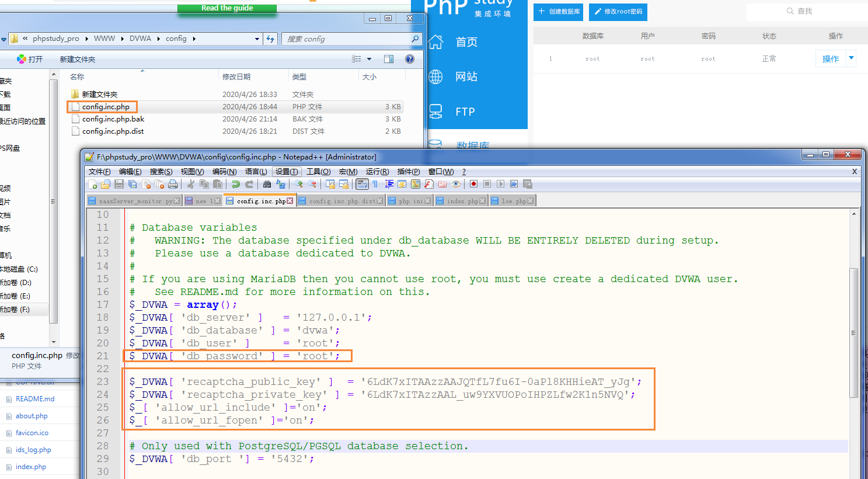
Task: Toggle file monitoring with the eye icon
Action: point(456,184)
